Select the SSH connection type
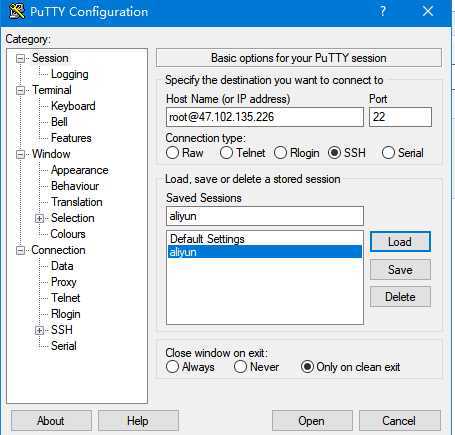Viewport: 455px width, 435px height. click(334, 153)
